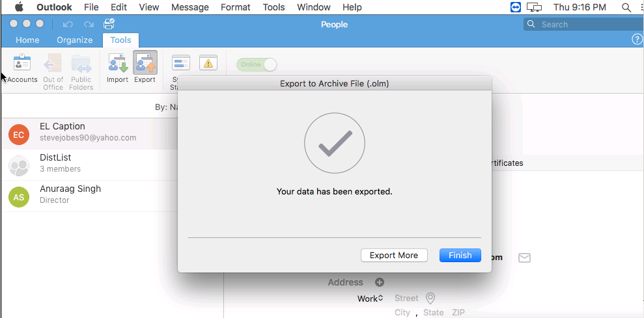
Task: Click the Redo arrow in title bar
Action: (x=89, y=25)
